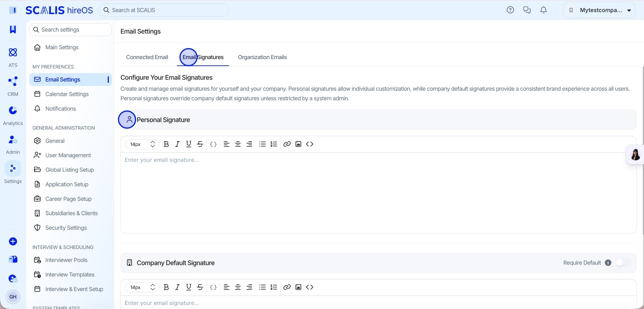This screenshot has width=644, height=309.
Task: Open the help question mark icon
Action: click(x=510, y=10)
